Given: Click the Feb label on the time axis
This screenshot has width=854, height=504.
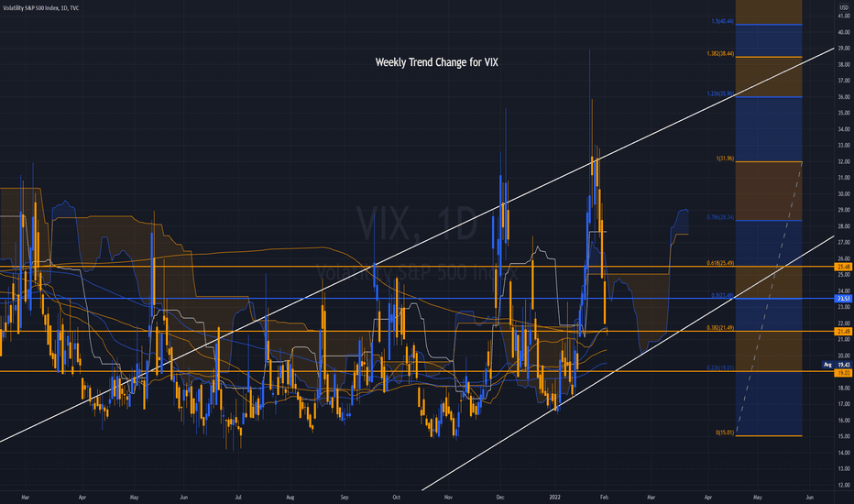Looking at the screenshot, I should tap(604, 497).
